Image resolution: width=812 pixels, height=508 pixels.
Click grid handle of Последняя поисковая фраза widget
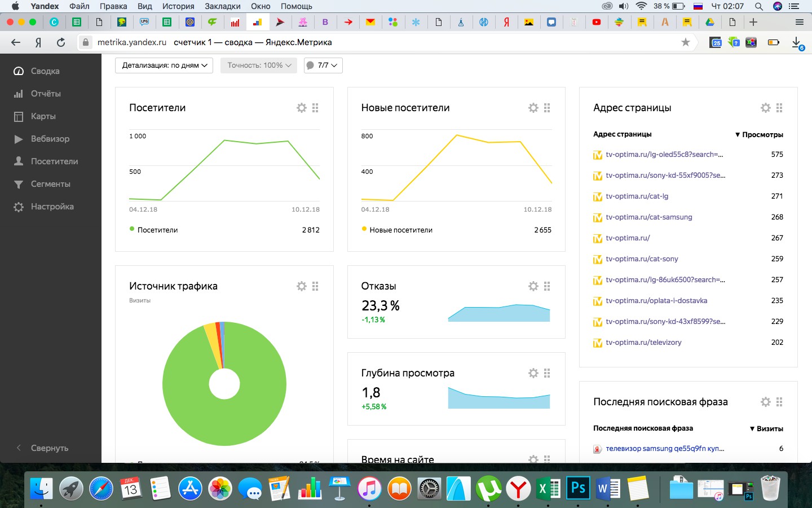pyautogui.click(x=779, y=402)
